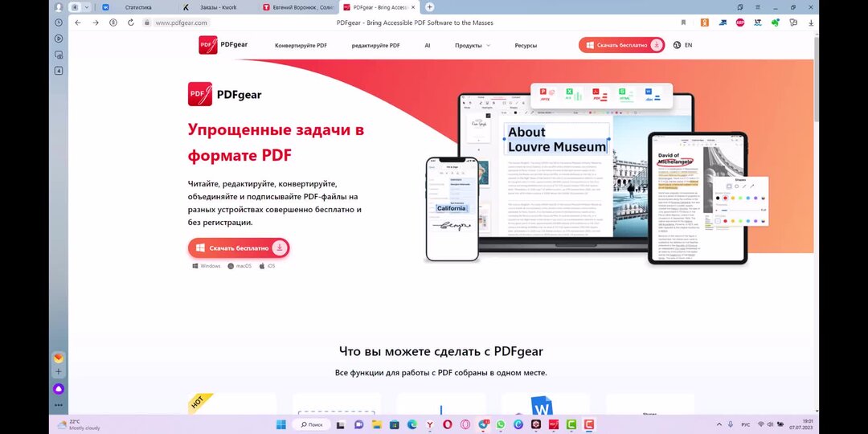Open the browser hamburger menu

click(x=758, y=7)
